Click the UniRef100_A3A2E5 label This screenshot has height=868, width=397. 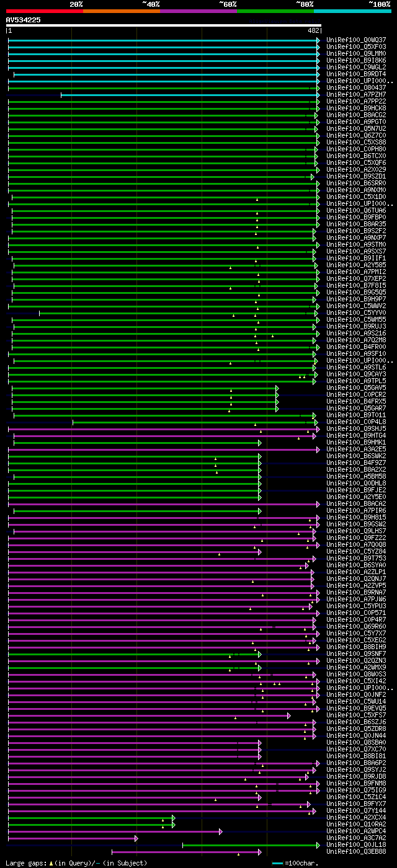point(356,449)
